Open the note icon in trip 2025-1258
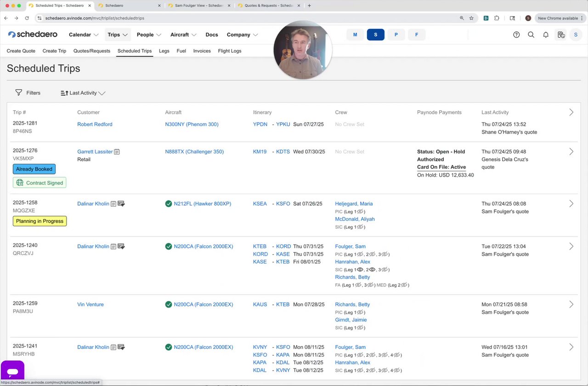This screenshot has height=386, width=588. 113,204
